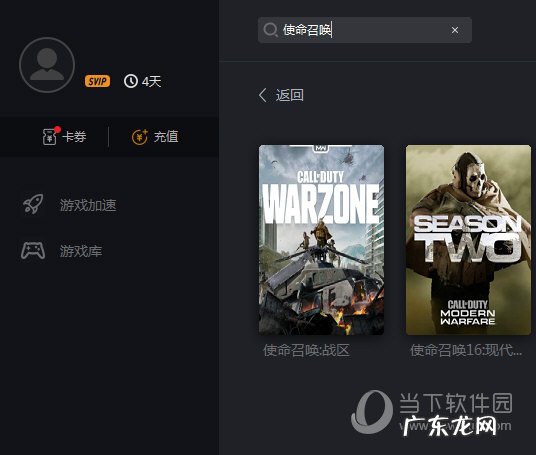The width and height of the screenshot is (536, 455).
Task: Click the gamepad game library icon
Action: (33, 251)
